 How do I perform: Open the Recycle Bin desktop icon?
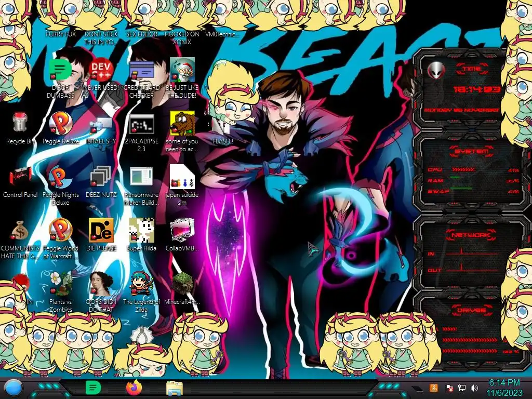coord(20,123)
